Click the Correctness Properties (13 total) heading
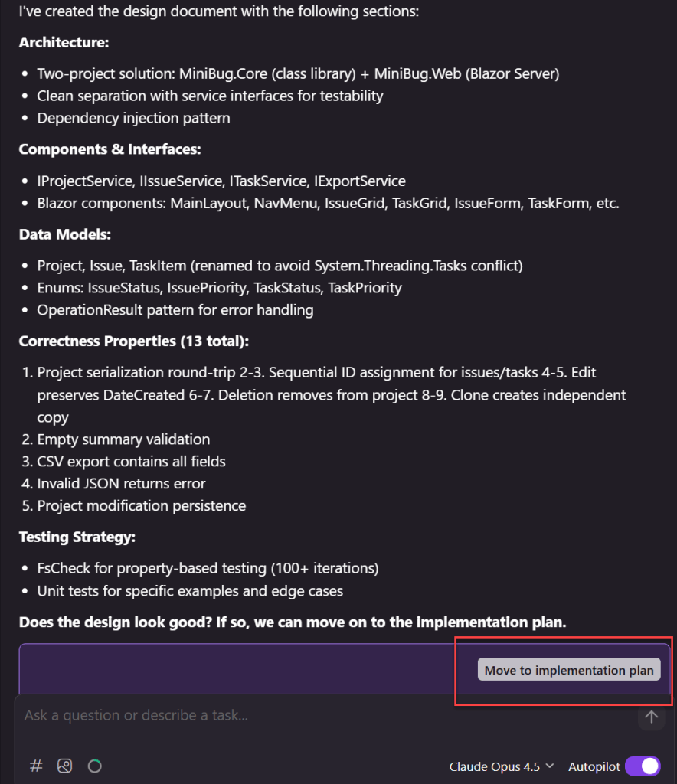The image size is (677, 784). [133, 341]
